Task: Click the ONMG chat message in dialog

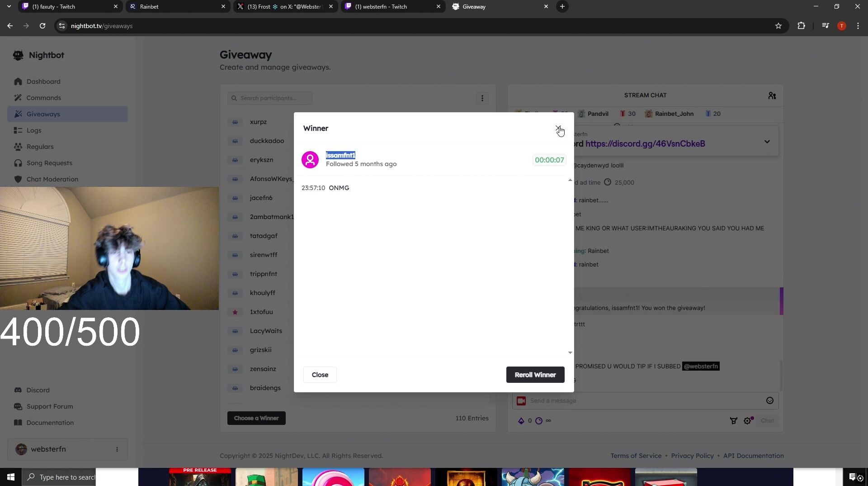Action: [339, 188]
